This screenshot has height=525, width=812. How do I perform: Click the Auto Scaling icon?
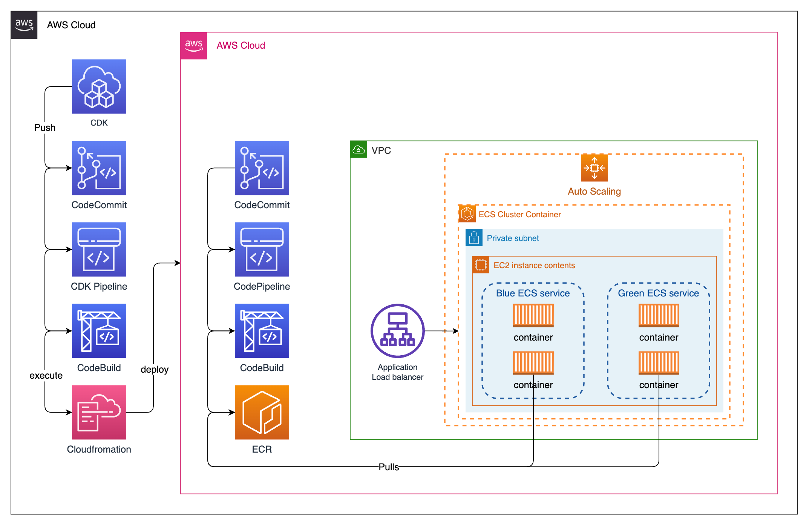(x=594, y=168)
